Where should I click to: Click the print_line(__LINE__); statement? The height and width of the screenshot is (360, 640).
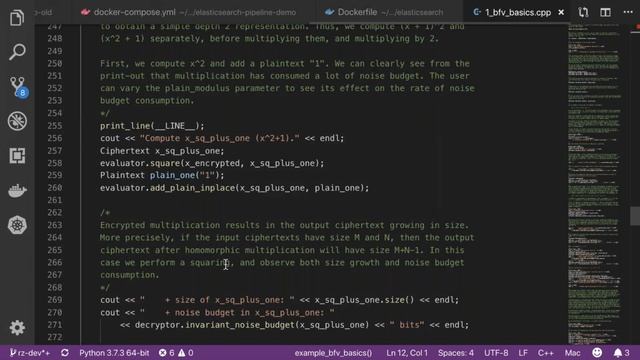click(152, 126)
